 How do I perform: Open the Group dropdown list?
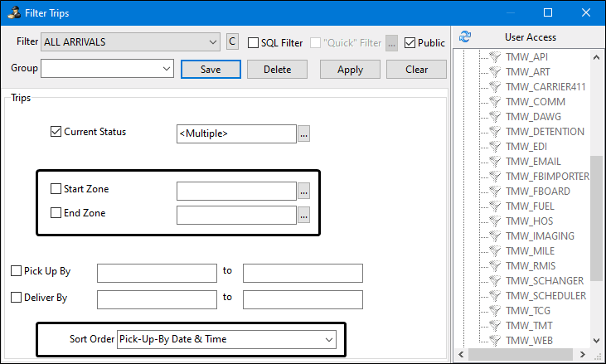tap(167, 68)
